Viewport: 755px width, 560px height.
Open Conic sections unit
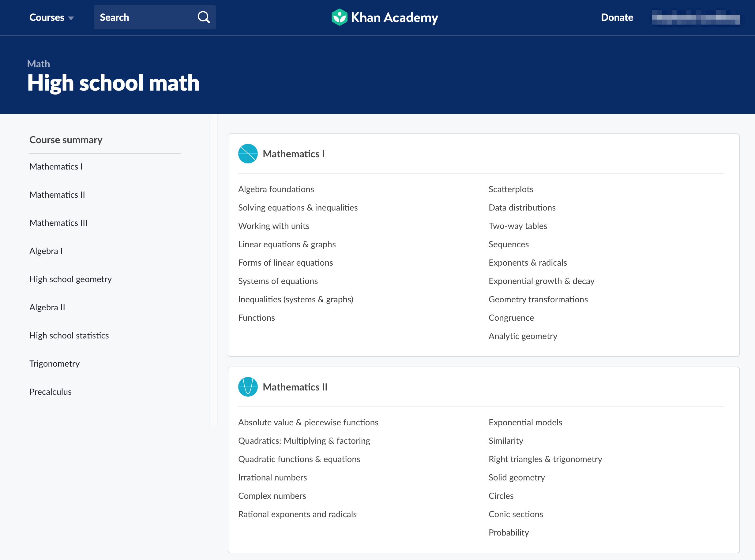click(x=516, y=514)
